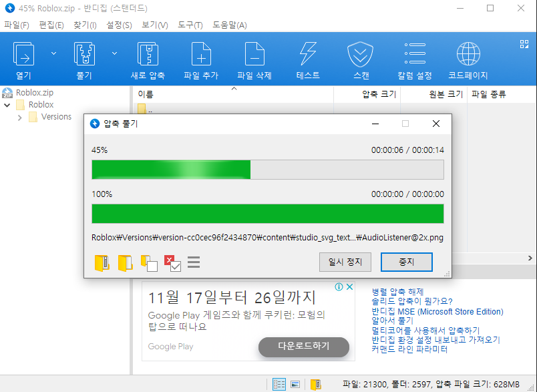This screenshot has height=392, width=537.
Task: Select the Roblox folder in the tree
Action: pyautogui.click(x=41, y=105)
